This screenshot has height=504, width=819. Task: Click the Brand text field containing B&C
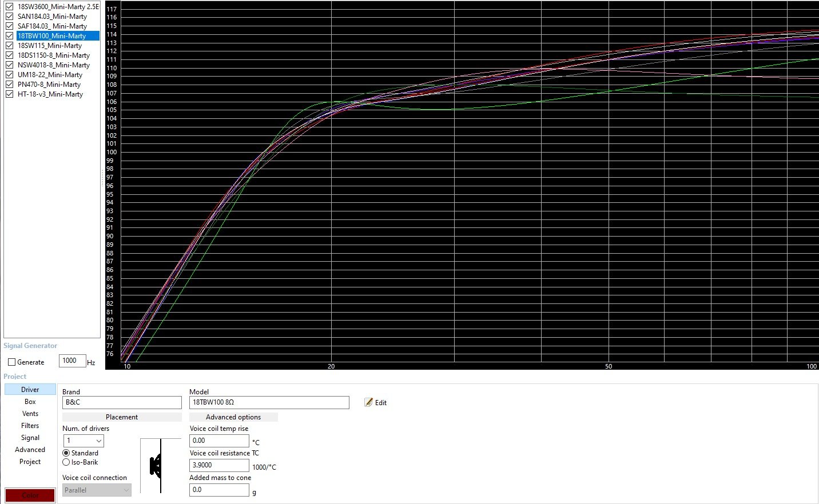tap(121, 402)
